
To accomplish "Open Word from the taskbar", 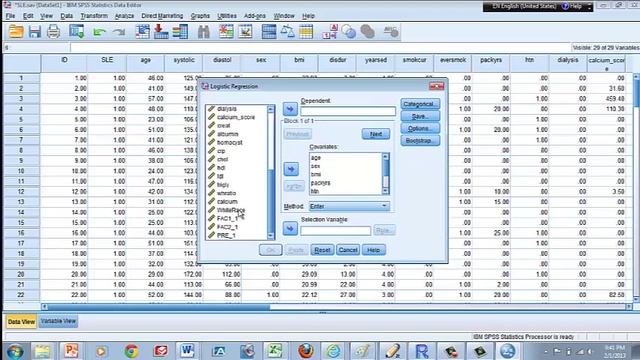I will [x=187, y=351].
